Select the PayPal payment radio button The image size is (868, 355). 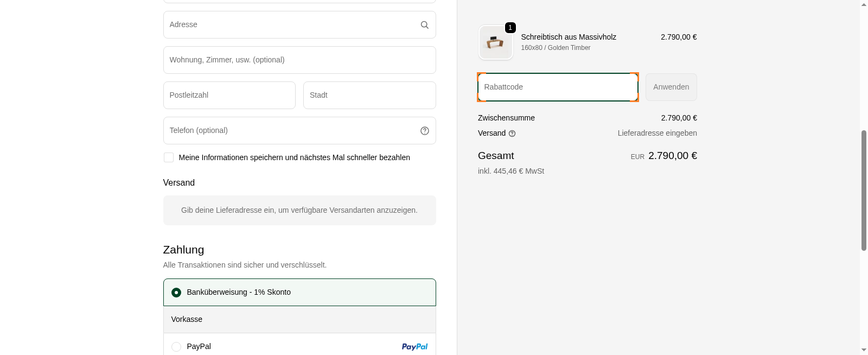point(176,347)
